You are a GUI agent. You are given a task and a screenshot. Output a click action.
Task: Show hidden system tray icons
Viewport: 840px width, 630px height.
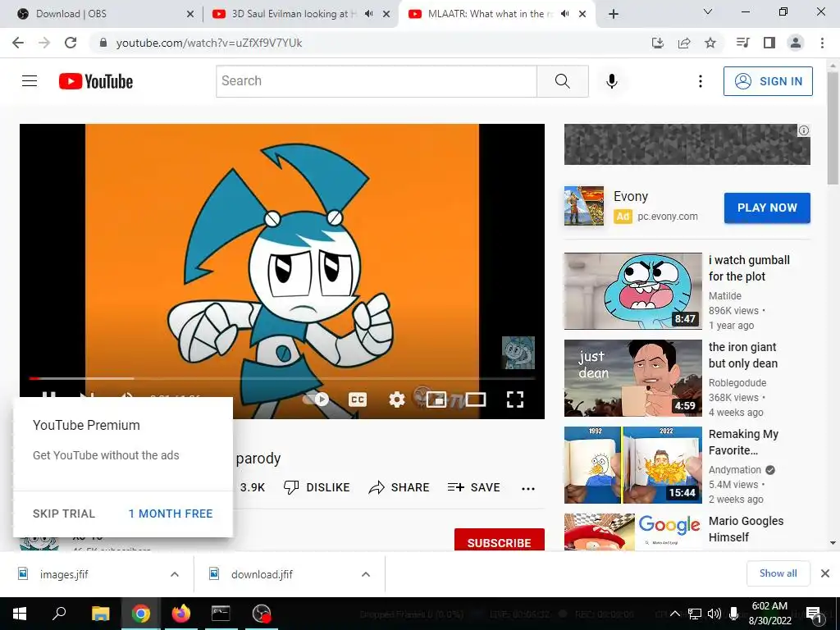[675, 614]
